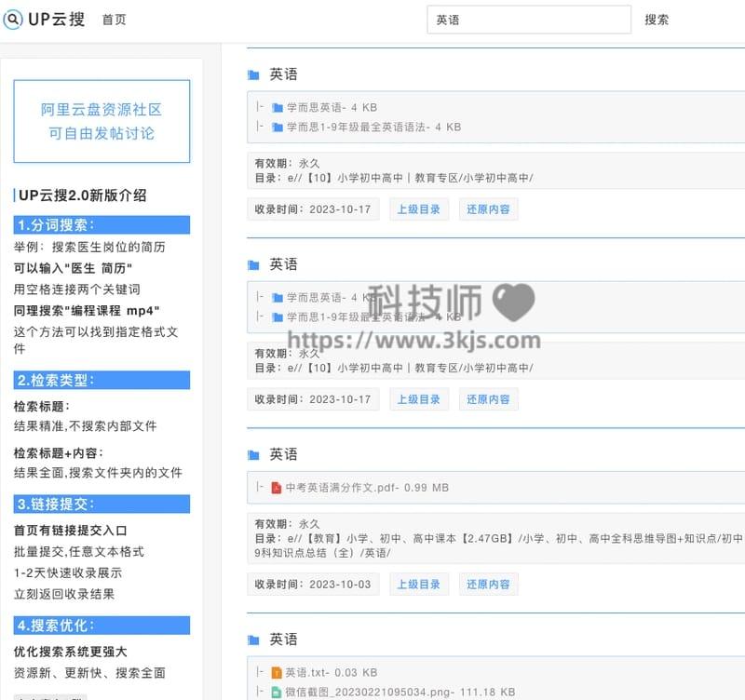Select first '学而思英语- 4 KB' entry
The image size is (745, 700).
pos(332,108)
